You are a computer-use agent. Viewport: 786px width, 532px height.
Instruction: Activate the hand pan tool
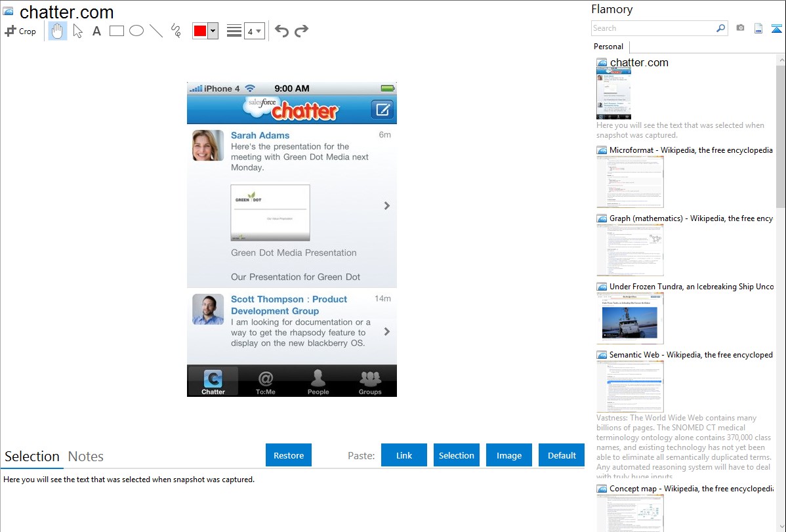tap(58, 31)
